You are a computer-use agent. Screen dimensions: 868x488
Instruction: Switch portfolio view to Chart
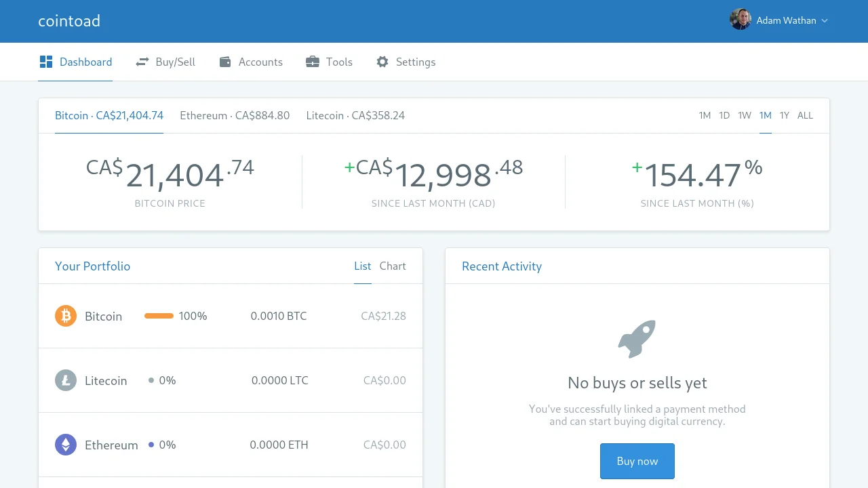coord(393,266)
